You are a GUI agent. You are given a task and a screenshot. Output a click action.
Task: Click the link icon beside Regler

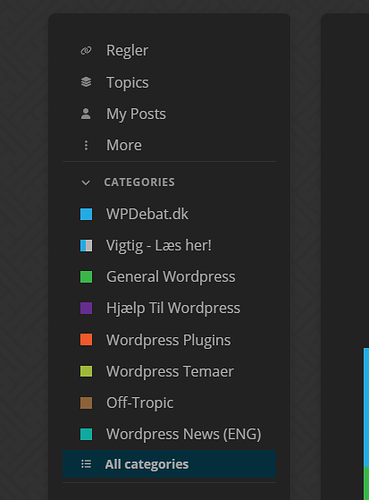86,51
